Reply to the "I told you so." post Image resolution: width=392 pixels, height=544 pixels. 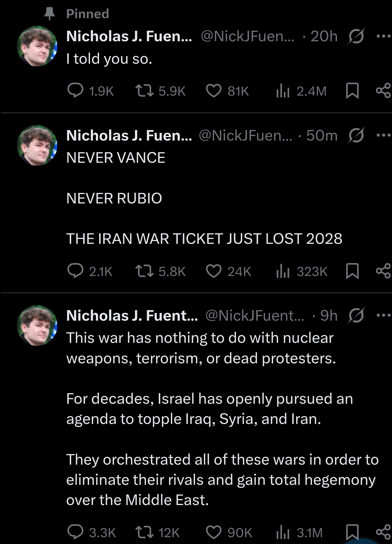tap(75, 90)
